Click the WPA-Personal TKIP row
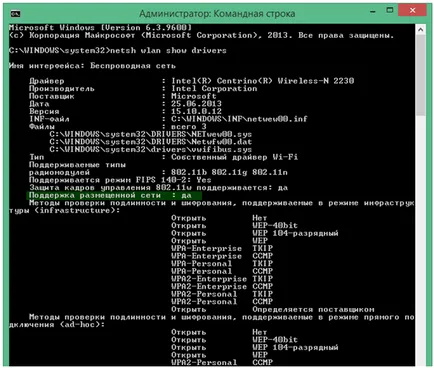The height and width of the screenshot is (368, 434). point(222,264)
